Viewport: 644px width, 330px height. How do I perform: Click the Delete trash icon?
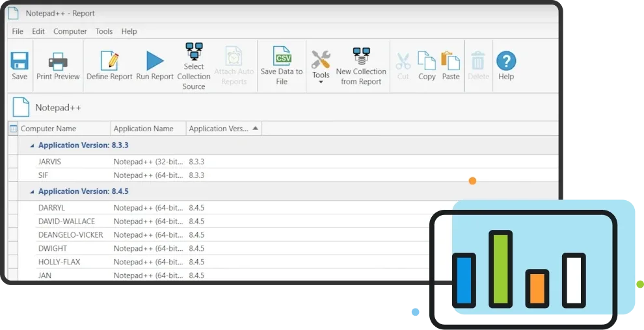[x=478, y=60]
